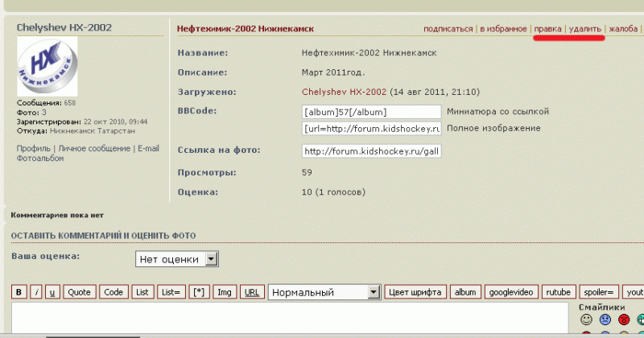Click the rutube tag button
644x338 pixels.
click(x=559, y=292)
